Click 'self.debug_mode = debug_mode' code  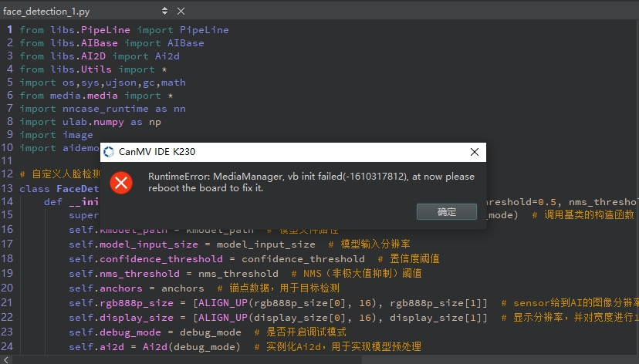tap(155, 332)
